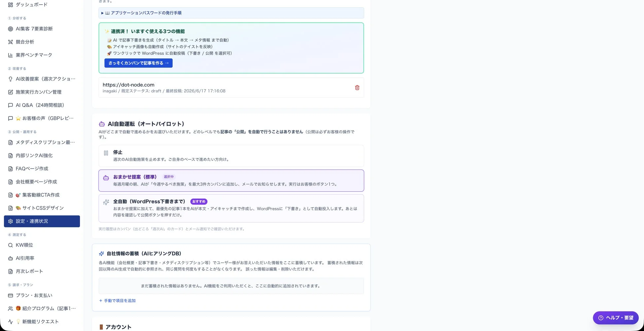644x331 pixels.
Task: Click the document icon beside サイトCSSデザイン
Action: coord(11,208)
